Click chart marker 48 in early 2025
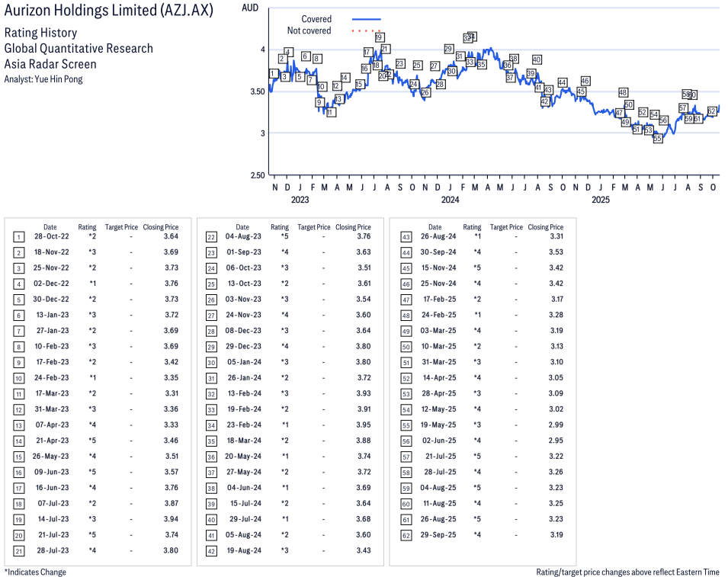The width and height of the screenshot is (728, 577). coord(623,92)
